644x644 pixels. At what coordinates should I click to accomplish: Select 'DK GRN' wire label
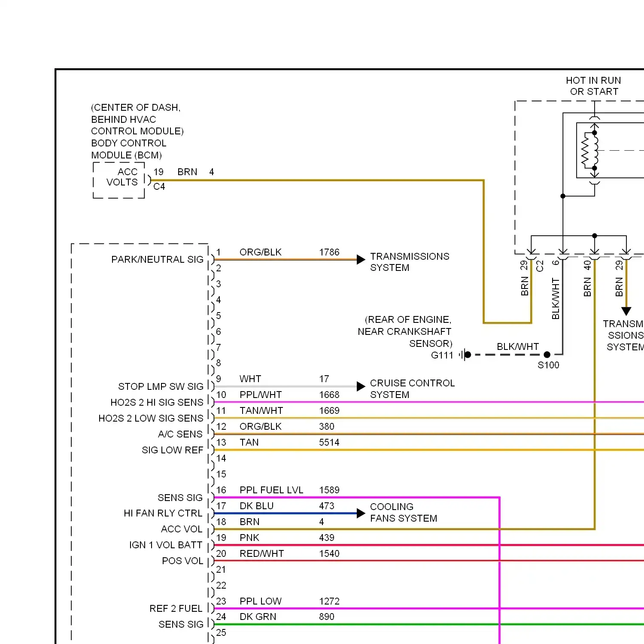(258, 617)
